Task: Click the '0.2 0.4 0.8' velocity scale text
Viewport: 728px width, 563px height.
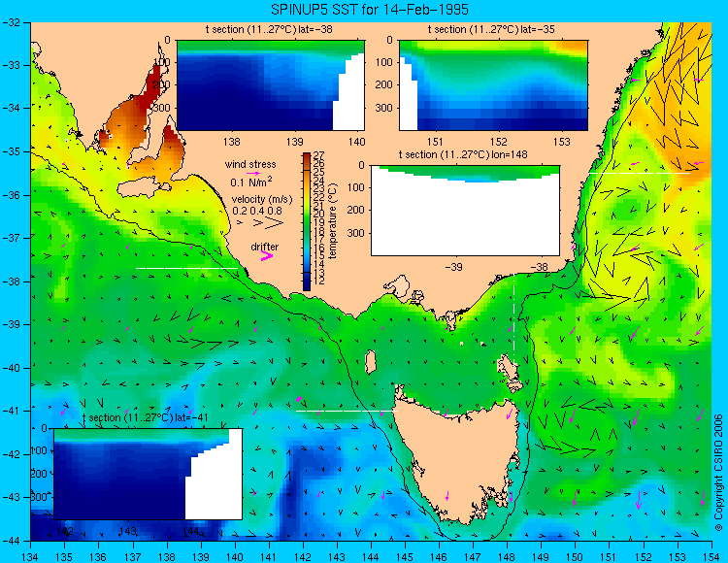Action: pos(257,211)
